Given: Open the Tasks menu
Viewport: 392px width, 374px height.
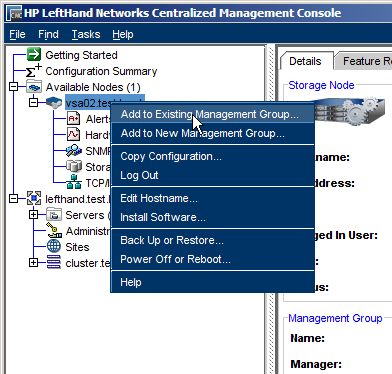Looking at the screenshot, I should [x=86, y=34].
